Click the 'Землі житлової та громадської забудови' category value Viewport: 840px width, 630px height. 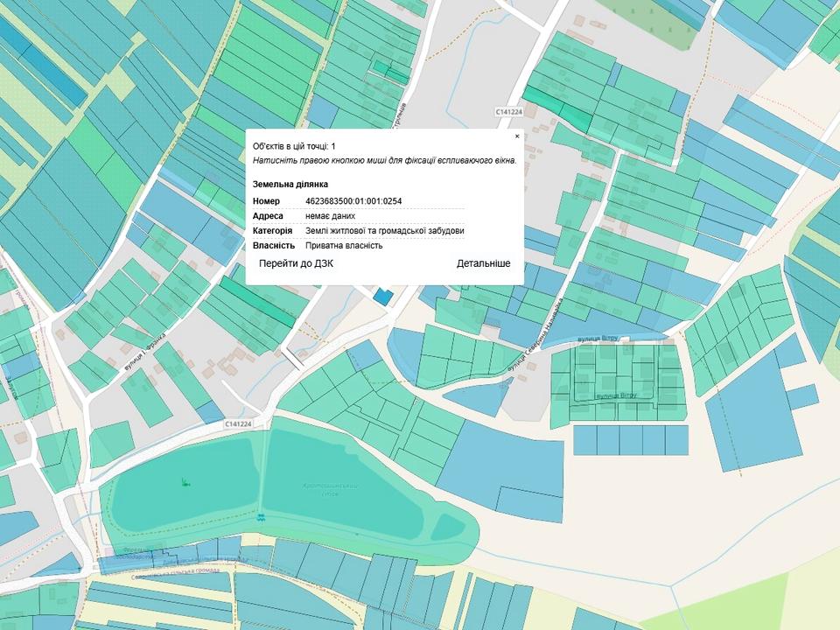[384, 231]
